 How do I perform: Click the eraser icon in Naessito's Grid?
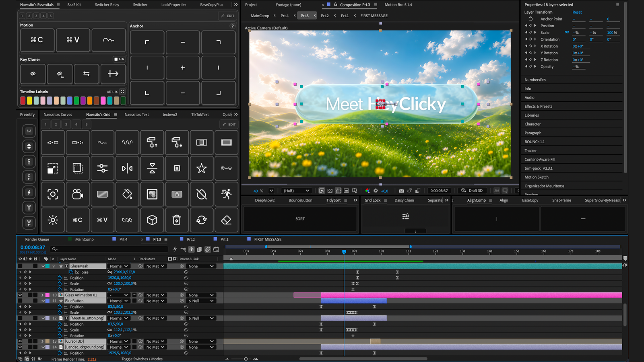click(227, 220)
